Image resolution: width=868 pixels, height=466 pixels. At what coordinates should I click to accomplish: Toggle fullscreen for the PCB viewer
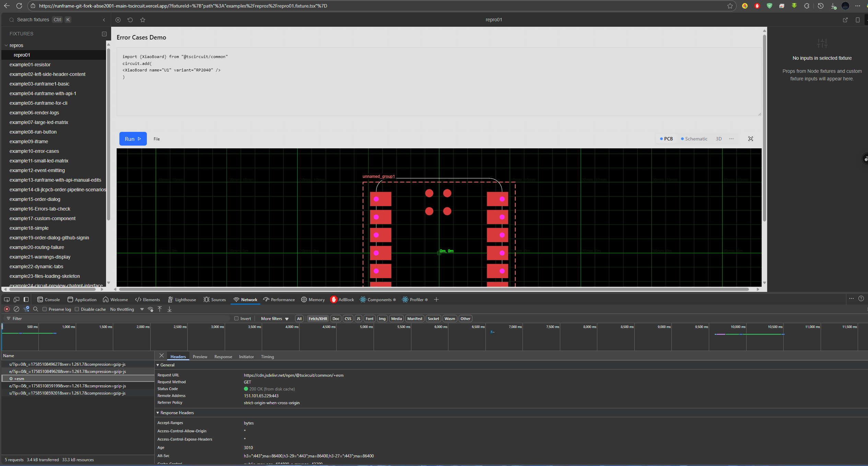pos(750,139)
